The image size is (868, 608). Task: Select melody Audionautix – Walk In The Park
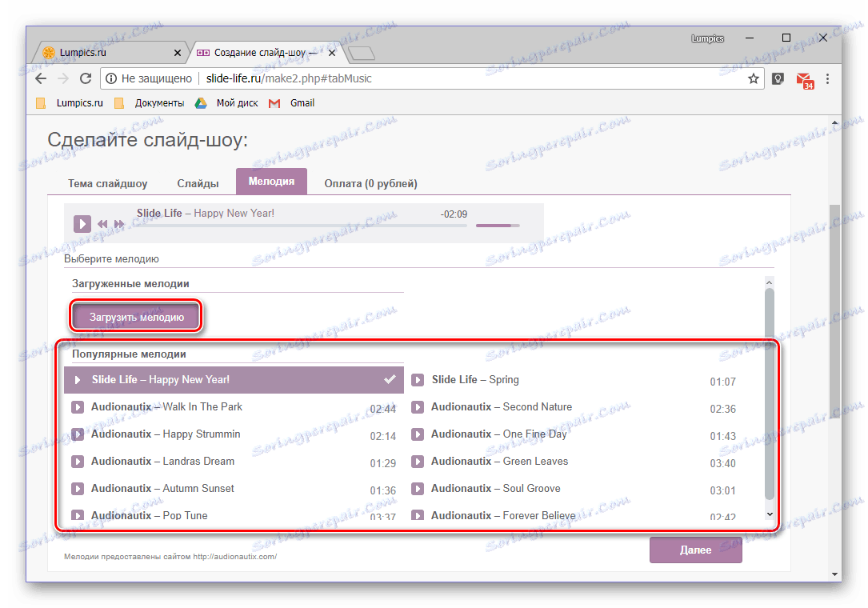(x=234, y=407)
